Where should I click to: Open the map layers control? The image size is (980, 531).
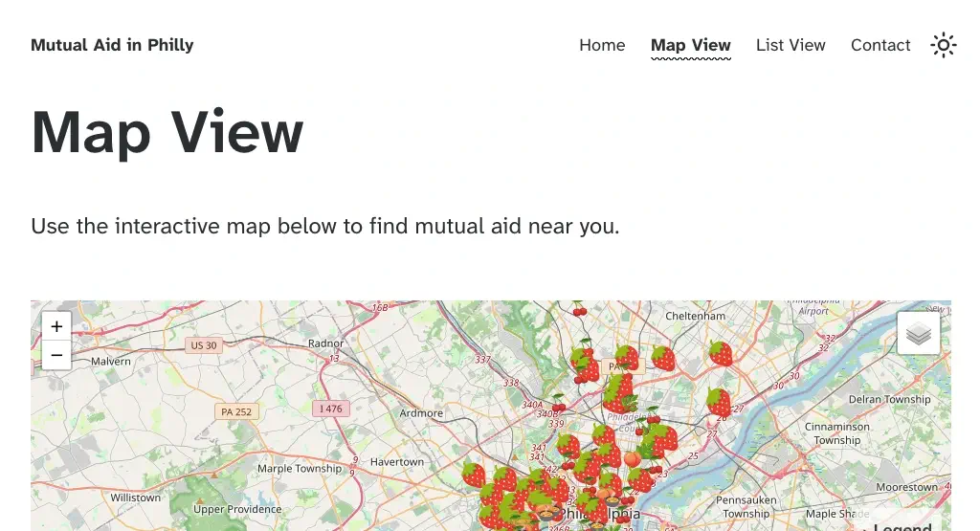coord(918,334)
